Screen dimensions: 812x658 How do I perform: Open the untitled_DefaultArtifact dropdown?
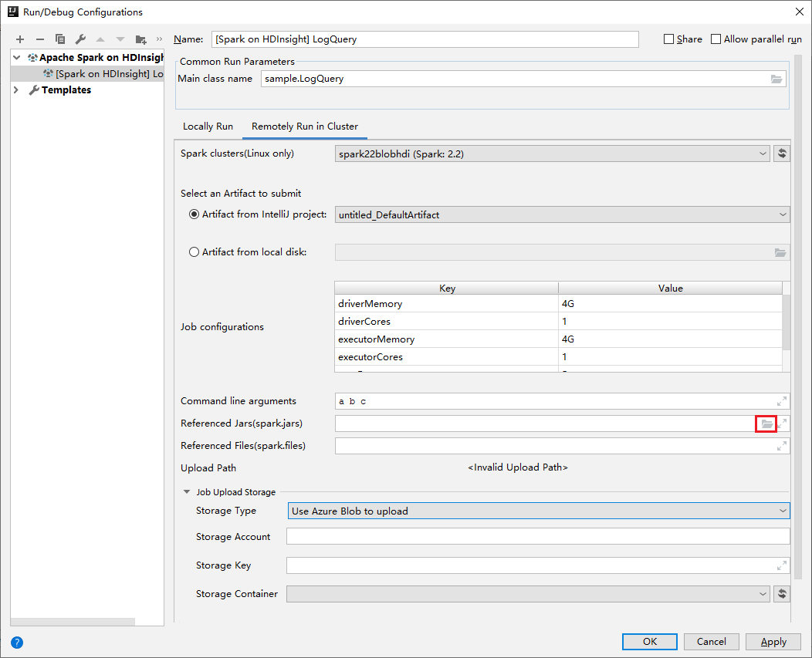782,214
